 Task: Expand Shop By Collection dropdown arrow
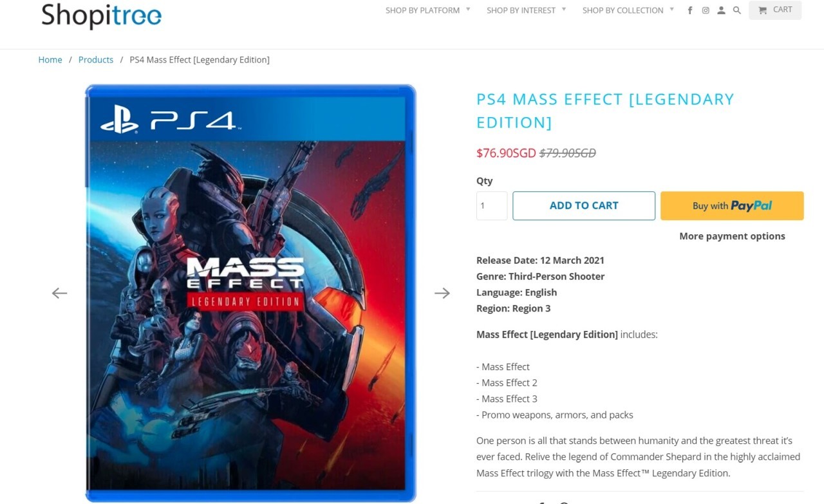pos(671,10)
